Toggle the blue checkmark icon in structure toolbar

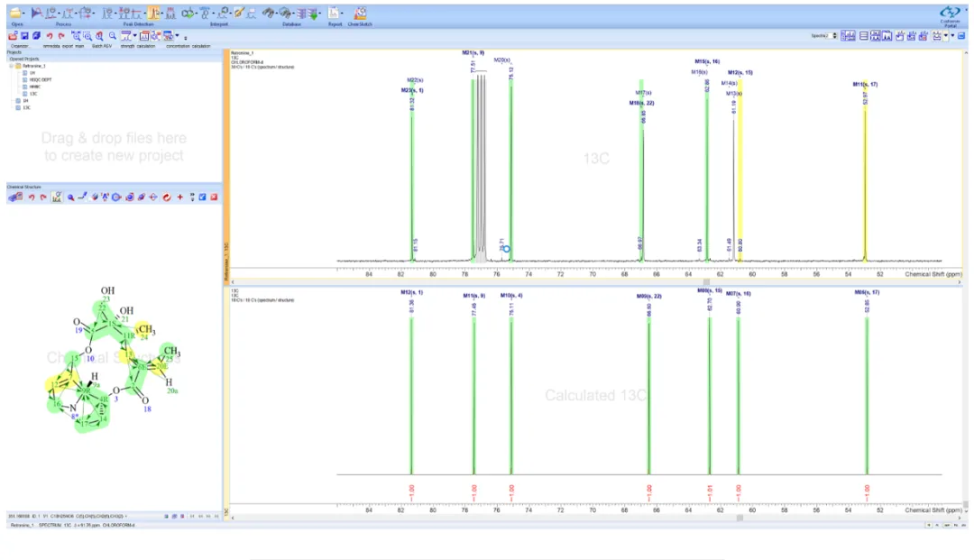tap(203, 197)
